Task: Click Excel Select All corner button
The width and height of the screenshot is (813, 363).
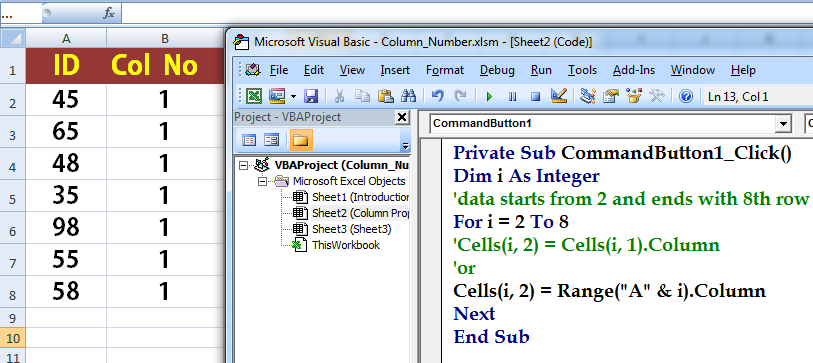Action: [x=13, y=38]
